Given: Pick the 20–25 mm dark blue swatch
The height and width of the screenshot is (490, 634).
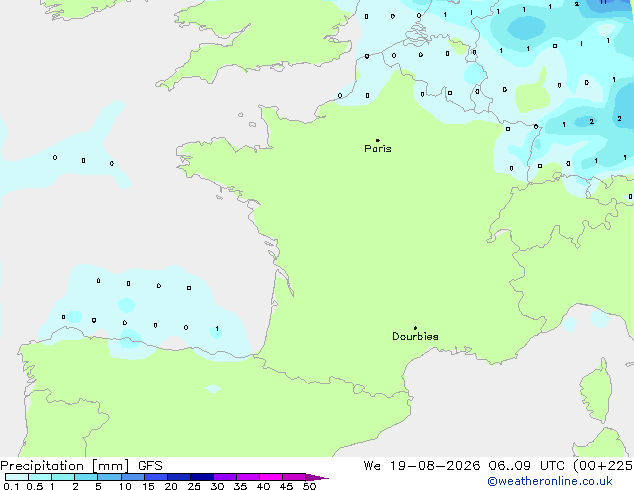Looking at the screenshot, I should pos(178,477).
